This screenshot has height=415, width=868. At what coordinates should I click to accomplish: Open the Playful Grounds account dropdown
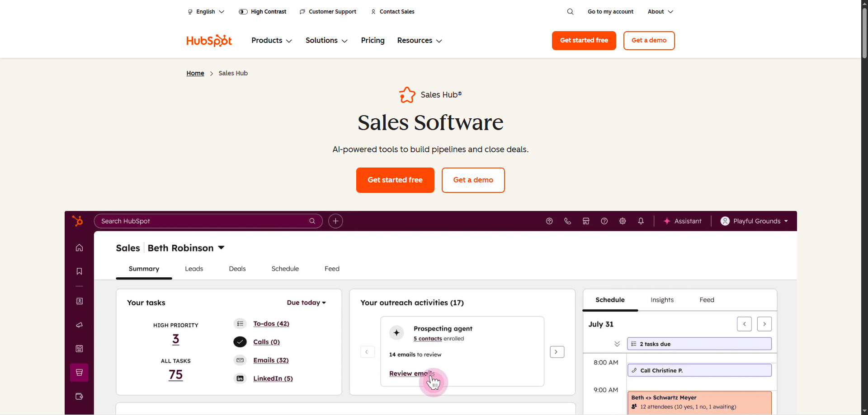coord(754,221)
